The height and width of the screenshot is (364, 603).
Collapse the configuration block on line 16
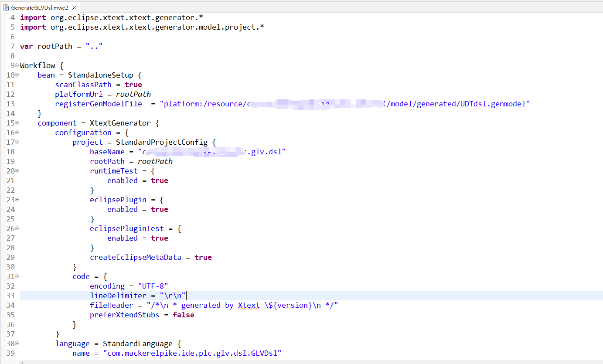(x=17, y=133)
